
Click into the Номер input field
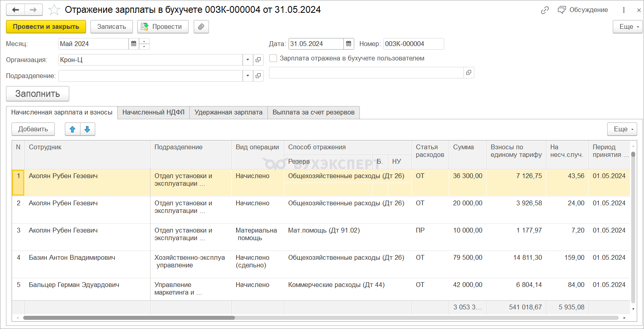click(x=413, y=44)
